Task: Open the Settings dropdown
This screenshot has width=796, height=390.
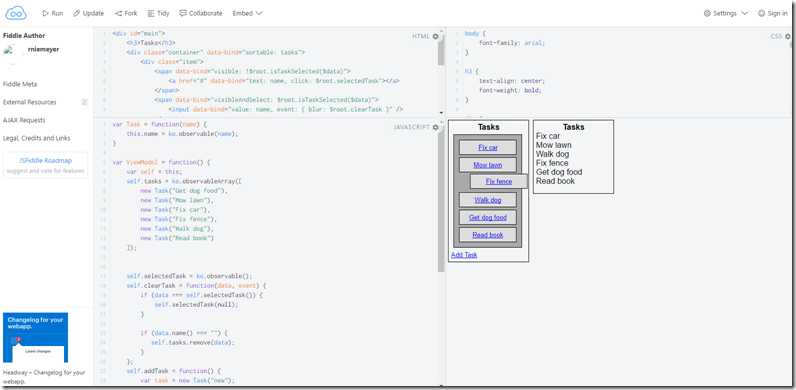Action: [x=726, y=13]
